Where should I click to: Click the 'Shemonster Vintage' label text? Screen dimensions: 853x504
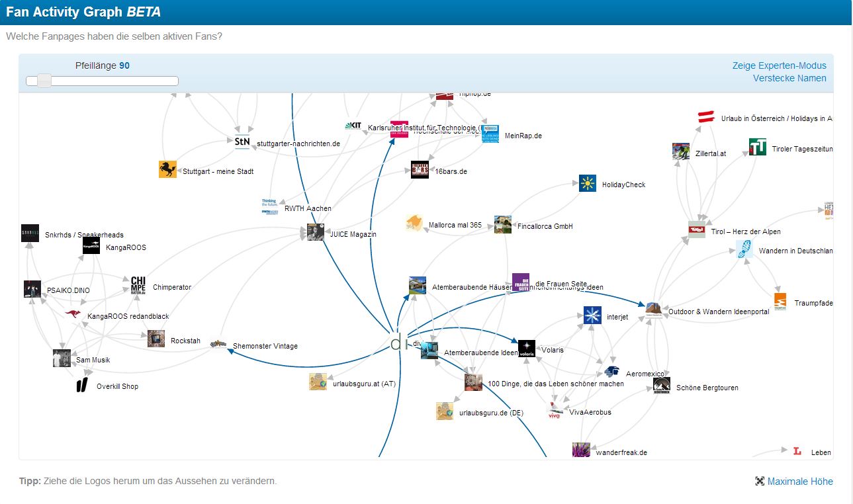pos(265,346)
